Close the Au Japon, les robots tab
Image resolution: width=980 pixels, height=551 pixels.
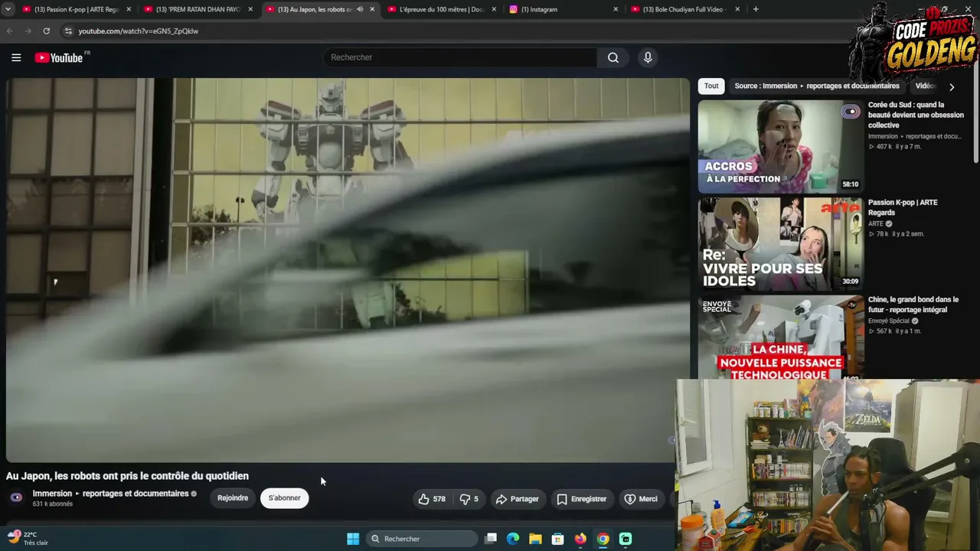coord(372,9)
